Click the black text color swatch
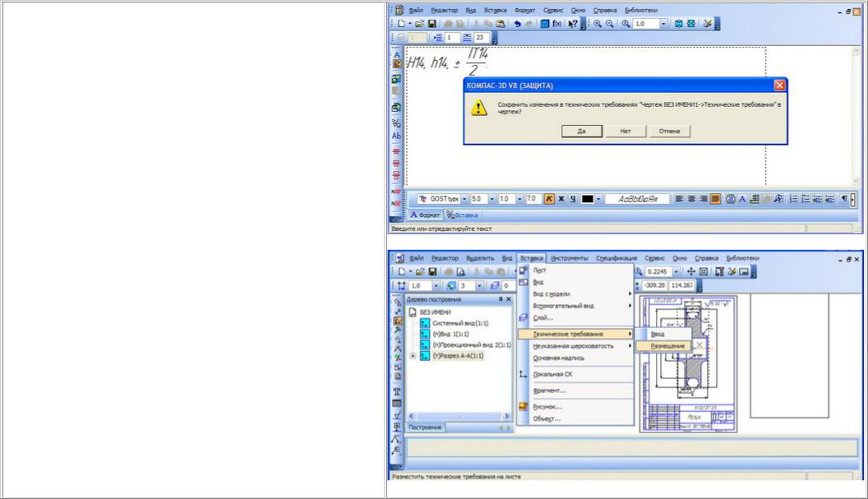The image size is (868, 499). [587, 199]
